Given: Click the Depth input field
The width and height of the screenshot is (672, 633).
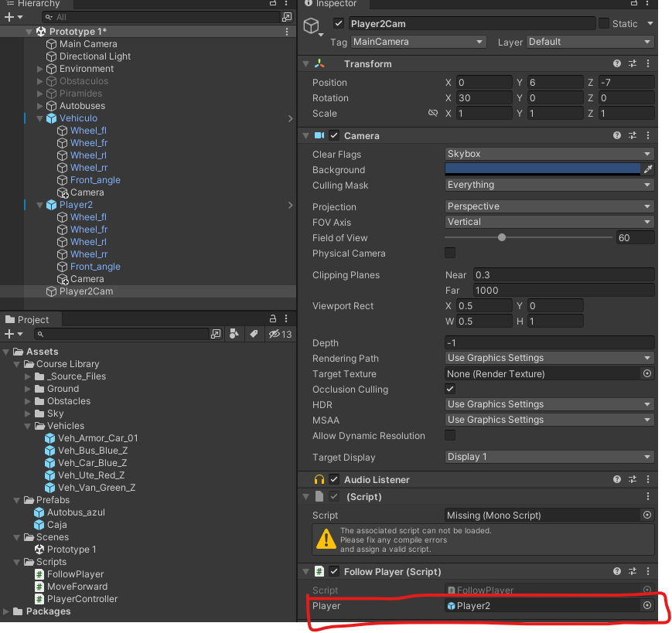Looking at the screenshot, I should coord(549,342).
